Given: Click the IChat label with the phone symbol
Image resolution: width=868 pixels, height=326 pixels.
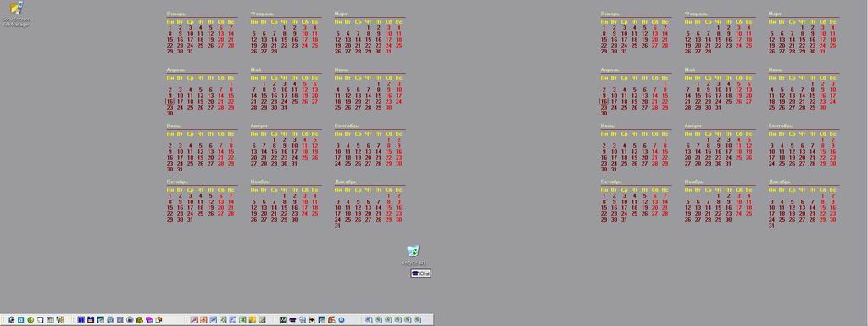Looking at the screenshot, I should 420,273.
